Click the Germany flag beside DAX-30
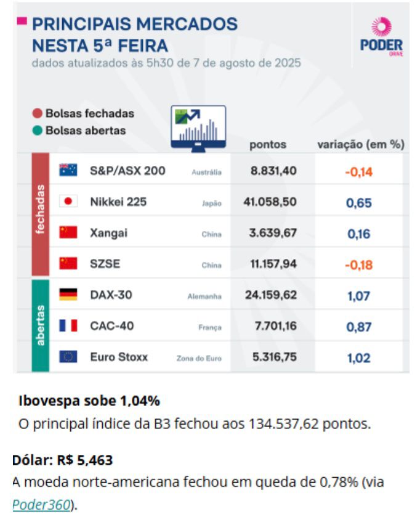Screen dimensions: 420x527 68,295
